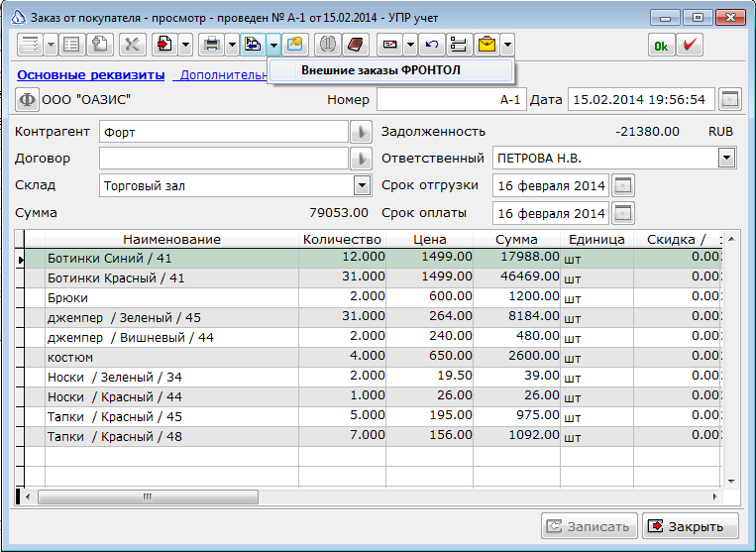Click the Сумма table column header
Screen dimensions: 756x552
pyautogui.click(x=516, y=240)
